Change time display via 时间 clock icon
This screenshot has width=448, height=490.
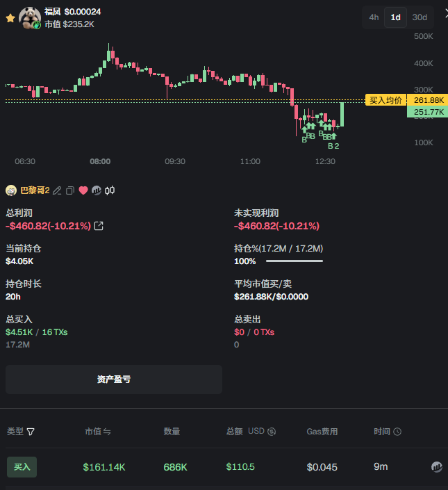point(397,432)
